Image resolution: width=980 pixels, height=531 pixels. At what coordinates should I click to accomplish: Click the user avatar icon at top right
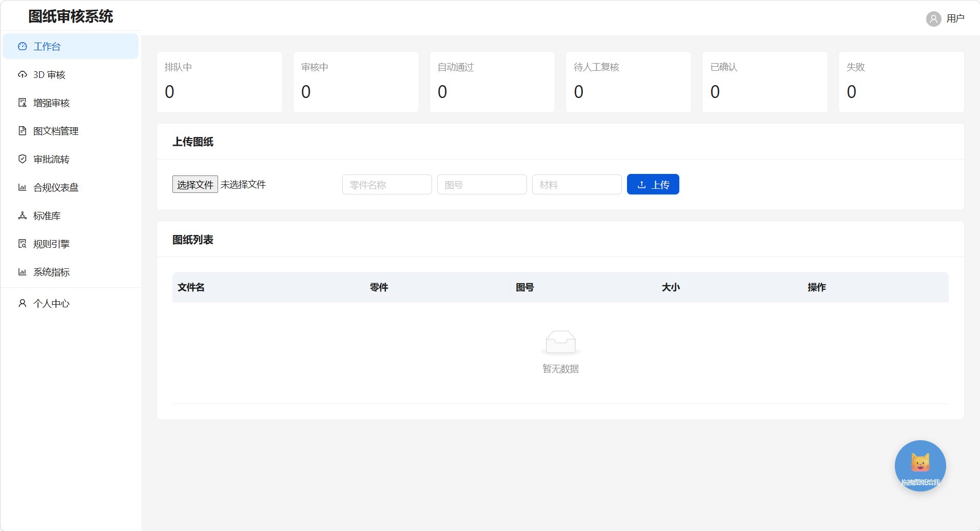point(933,19)
